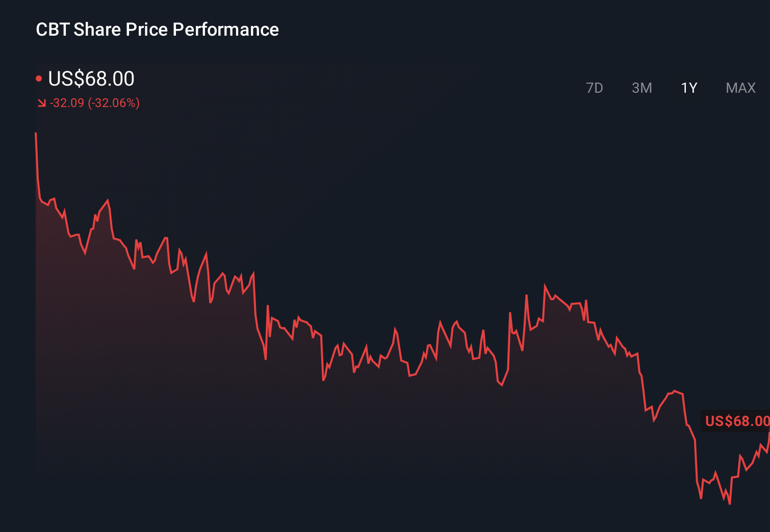This screenshot has height=532, width=770.
Task: Toggle the 7D range off by reselecting 1Y
Action: pos(688,88)
